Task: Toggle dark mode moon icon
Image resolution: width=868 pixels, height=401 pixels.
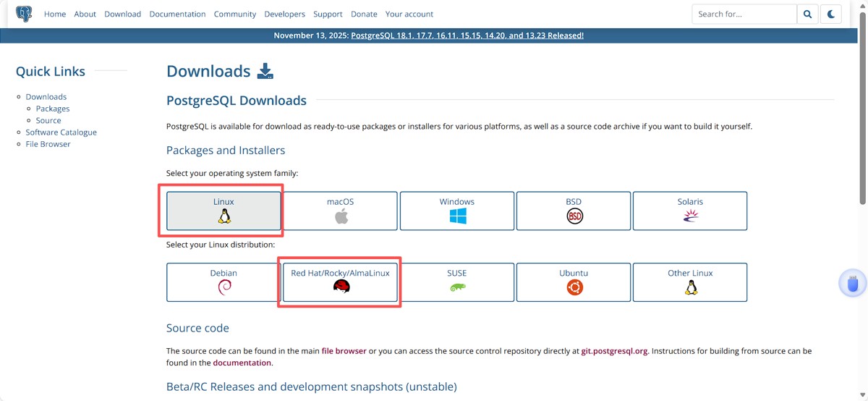Action: click(x=831, y=14)
